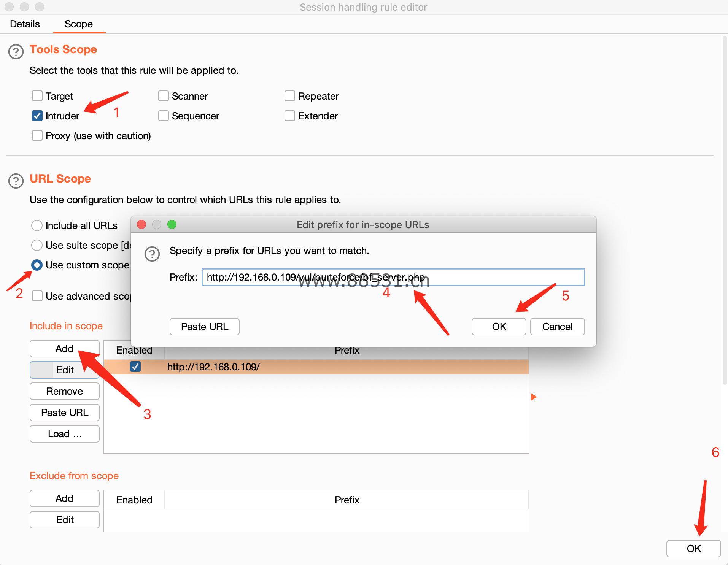Click the Prefix column header of exclude table

pos(347,500)
